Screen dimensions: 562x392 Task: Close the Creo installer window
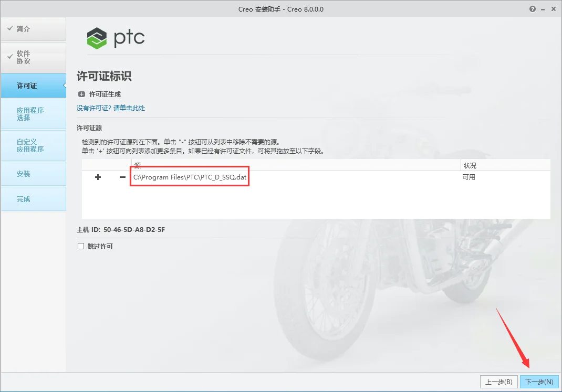click(x=554, y=9)
